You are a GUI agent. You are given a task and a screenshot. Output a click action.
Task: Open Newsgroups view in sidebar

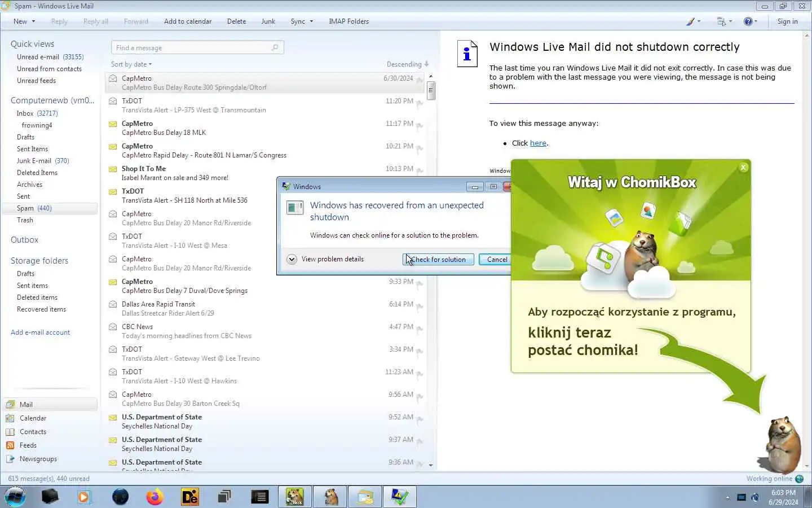[x=38, y=459]
